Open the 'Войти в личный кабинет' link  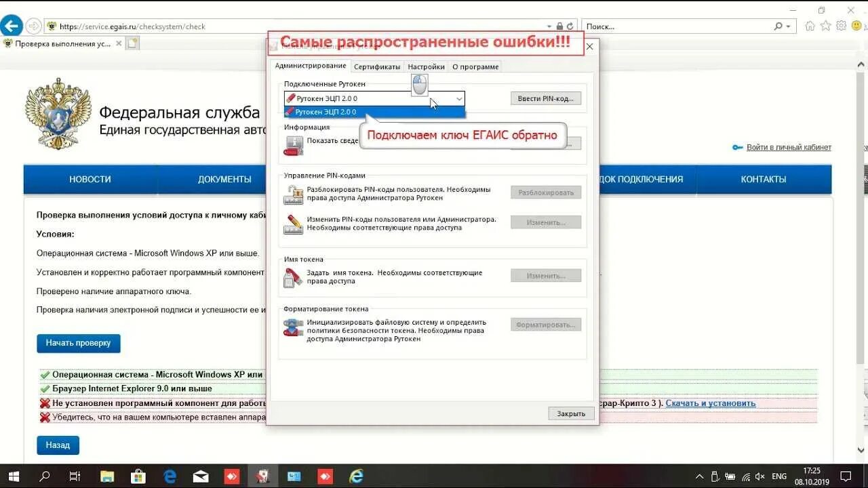789,147
